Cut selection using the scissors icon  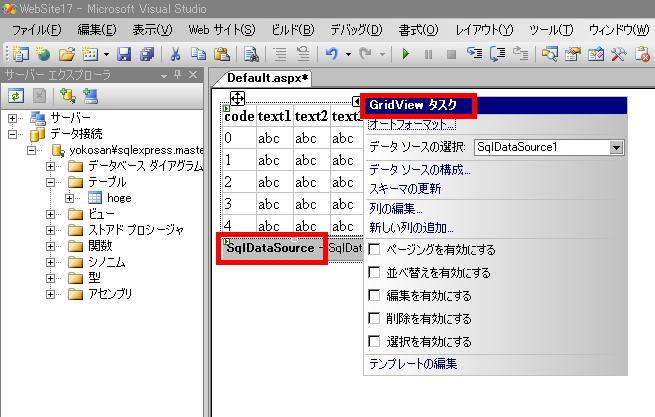coord(175,54)
